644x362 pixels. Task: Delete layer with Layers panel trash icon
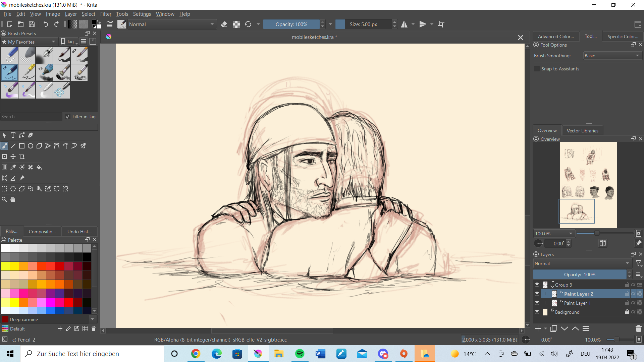(x=638, y=328)
